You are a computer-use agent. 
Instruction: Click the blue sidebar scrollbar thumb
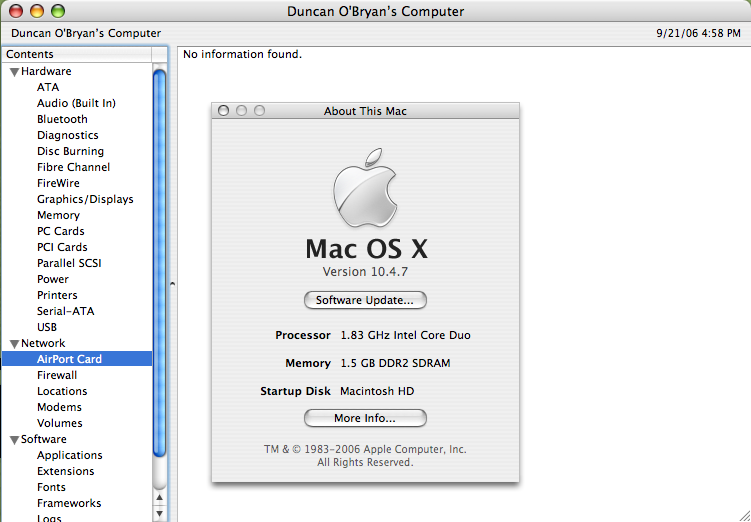coord(159,263)
